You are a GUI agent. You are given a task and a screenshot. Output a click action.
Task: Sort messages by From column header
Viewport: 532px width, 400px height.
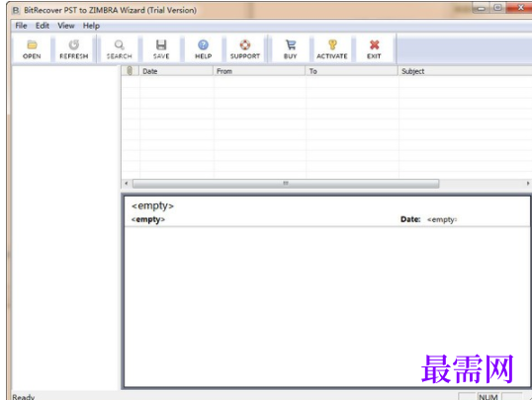(259, 71)
